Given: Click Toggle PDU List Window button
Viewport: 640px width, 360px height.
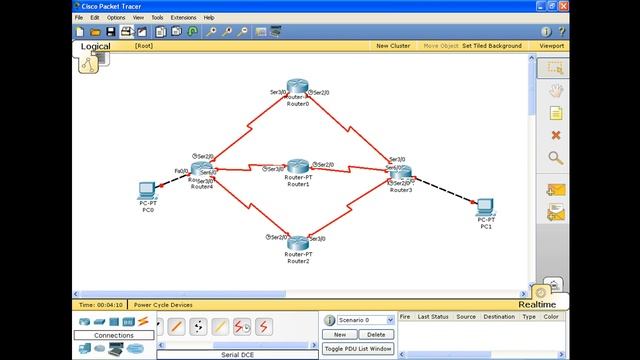Looking at the screenshot, I should click(x=358, y=349).
